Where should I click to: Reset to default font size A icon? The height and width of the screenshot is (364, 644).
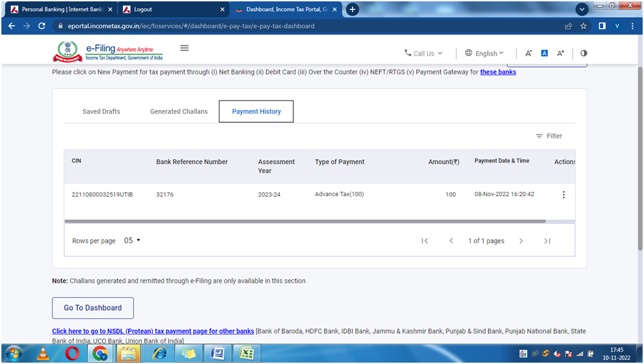(x=544, y=53)
